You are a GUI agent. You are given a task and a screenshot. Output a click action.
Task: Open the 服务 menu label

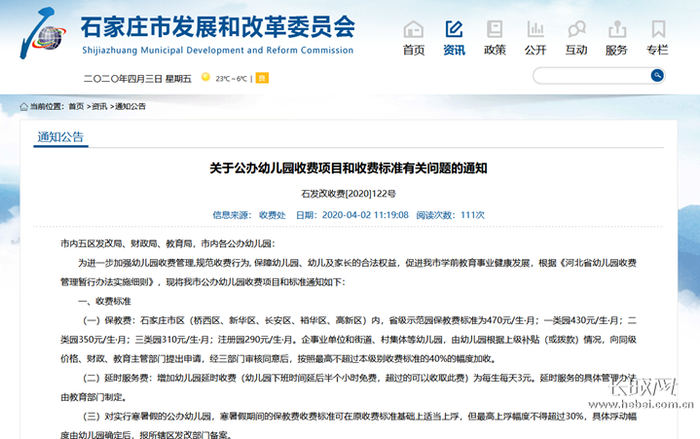617,50
